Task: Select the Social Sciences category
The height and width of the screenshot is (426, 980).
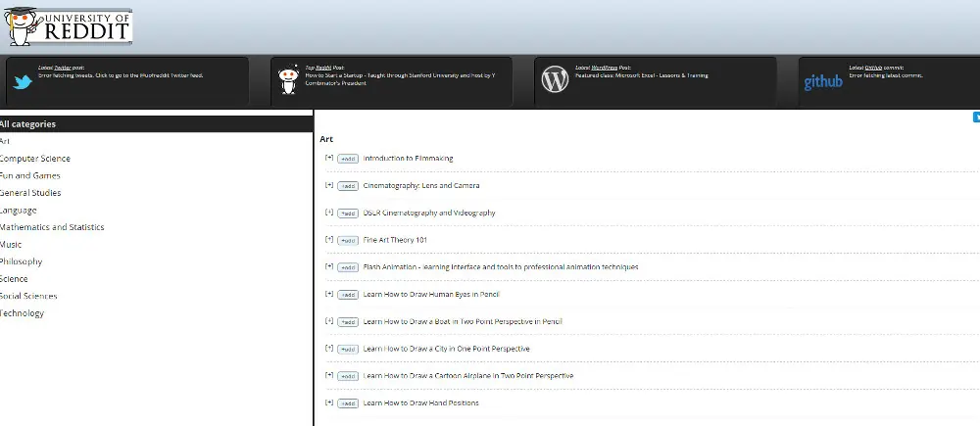Action: pyautogui.click(x=28, y=296)
